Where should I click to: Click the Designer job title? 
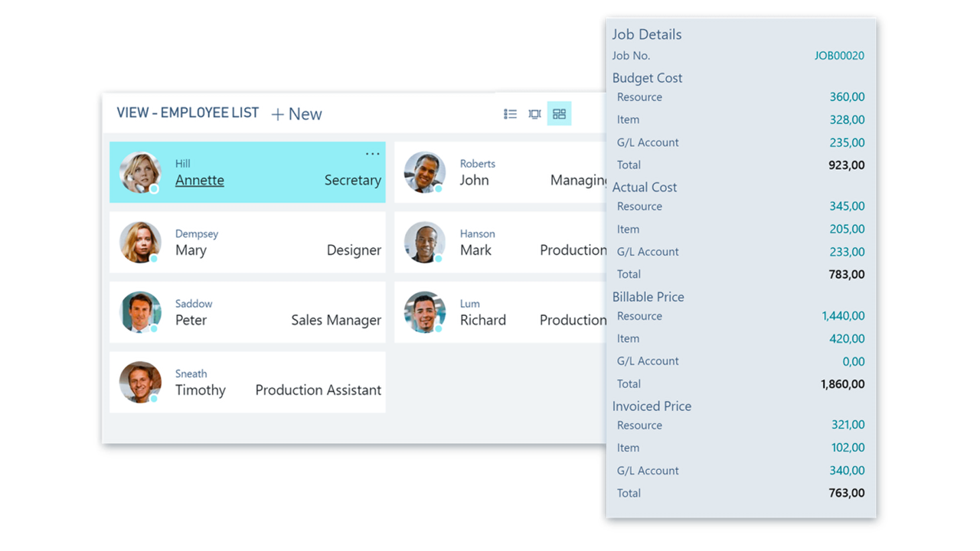point(354,250)
